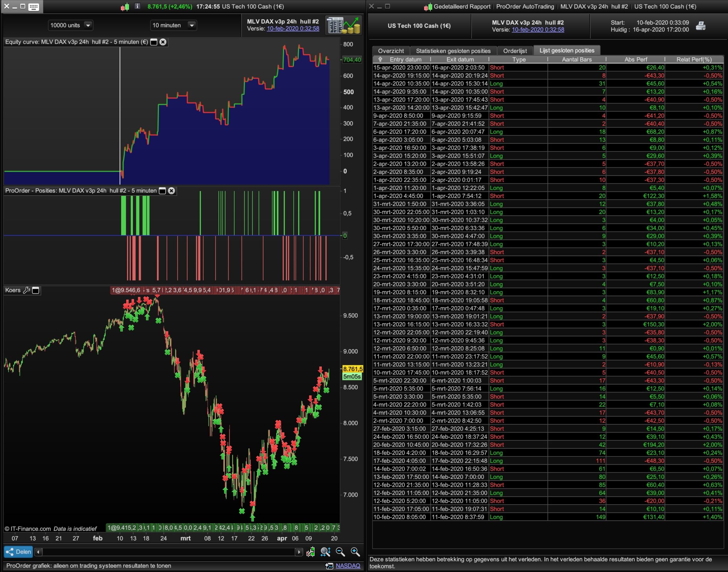Click the keyboard icon in title bar
The height and width of the screenshot is (572, 728).
[x=34, y=7]
